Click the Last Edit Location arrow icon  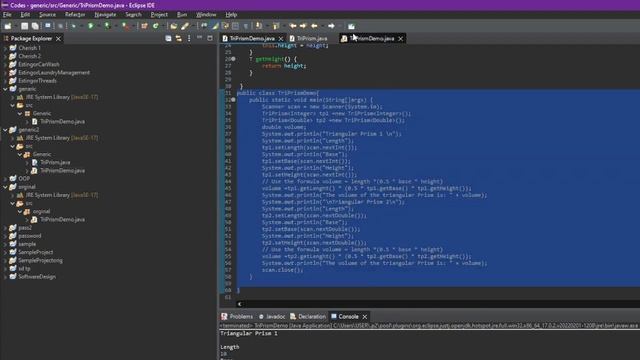coord(293,26)
